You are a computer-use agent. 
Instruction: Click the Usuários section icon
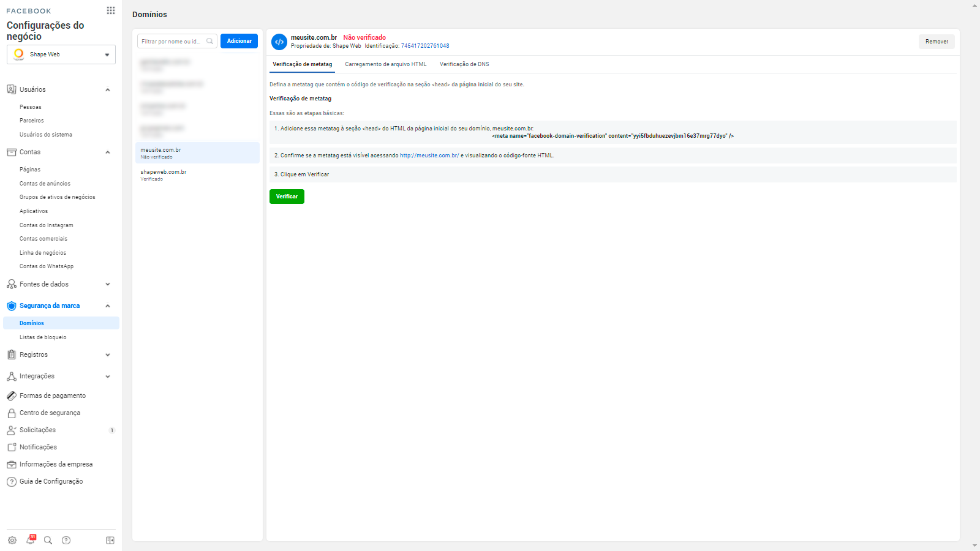coord(12,89)
